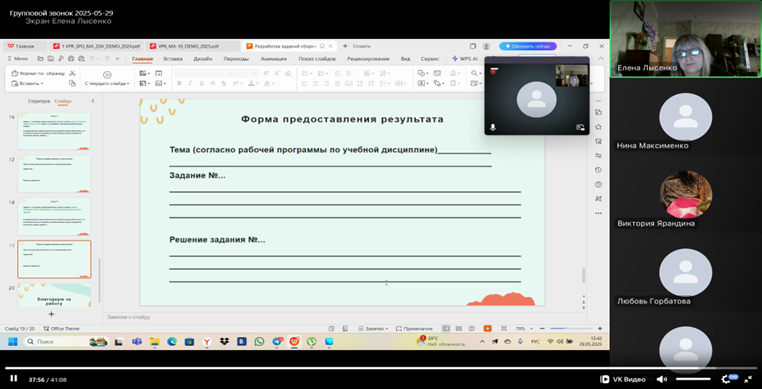Click Формат по образцу button
This screenshot has width=762, height=389.
[38, 73]
